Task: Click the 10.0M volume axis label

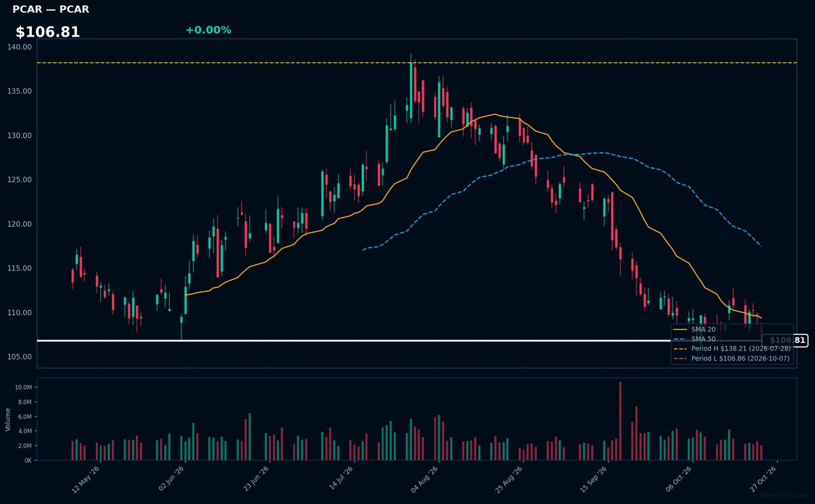Action: [x=23, y=387]
